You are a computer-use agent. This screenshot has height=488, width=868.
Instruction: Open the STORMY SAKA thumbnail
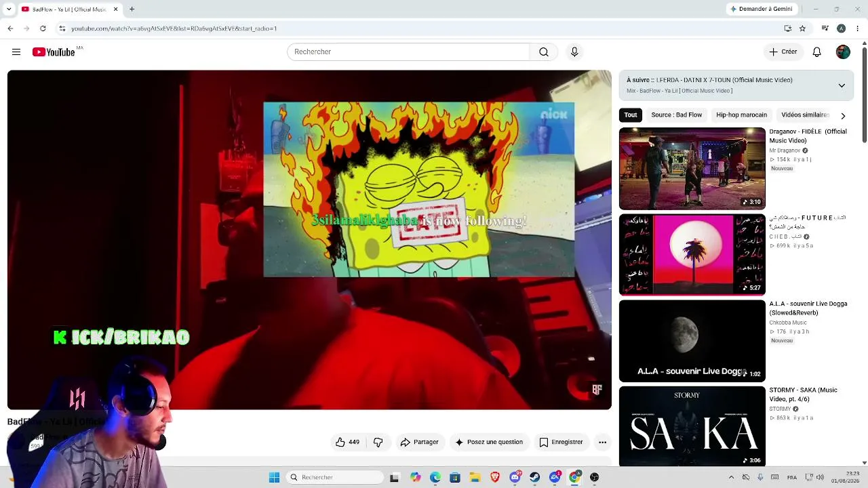click(692, 427)
